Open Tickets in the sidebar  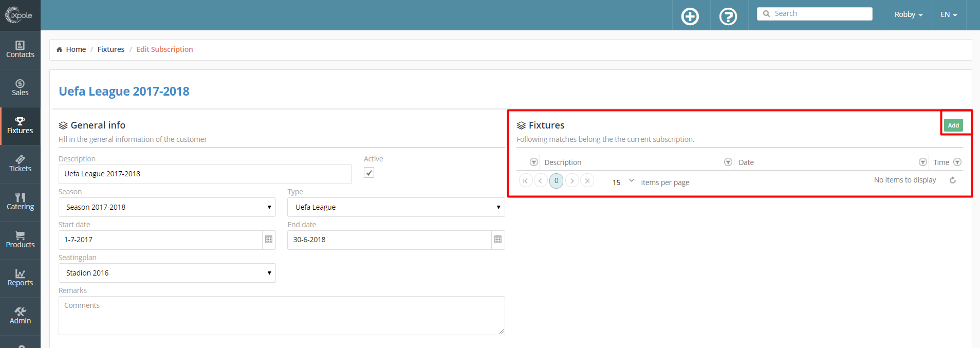coord(20,164)
